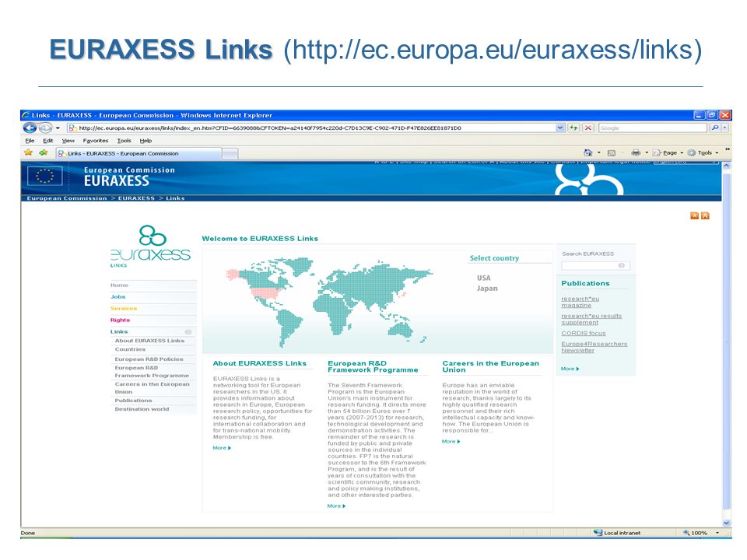747x560 pixels.
Task: Click the Search EURAXESS text field
Action: (591, 266)
